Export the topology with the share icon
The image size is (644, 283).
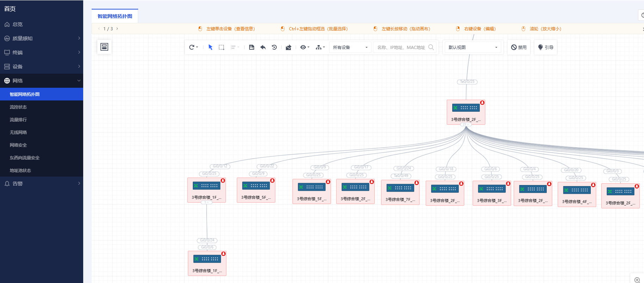click(x=288, y=47)
